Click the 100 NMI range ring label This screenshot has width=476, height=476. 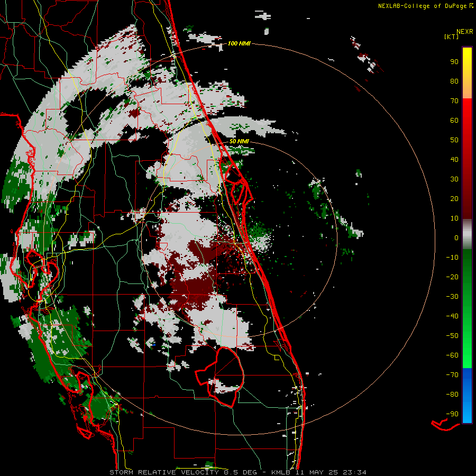[x=239, y=43]
